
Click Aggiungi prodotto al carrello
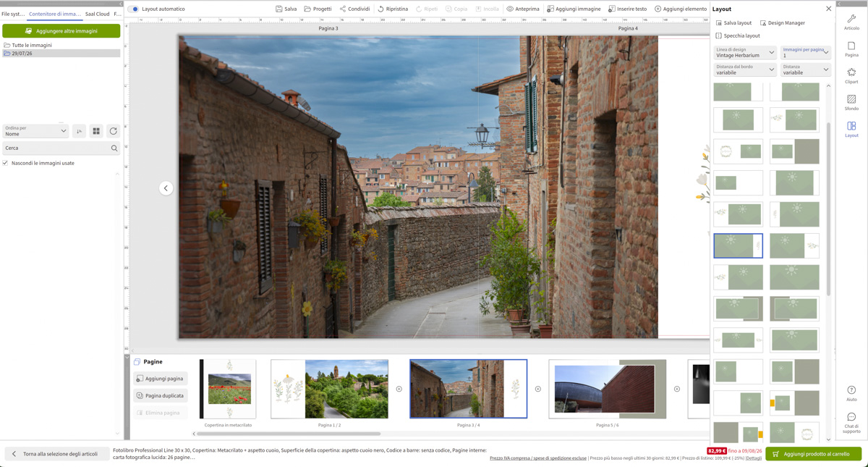[x=814, y=454]
